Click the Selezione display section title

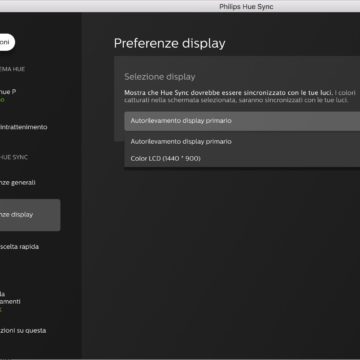(x=160, y=77)
